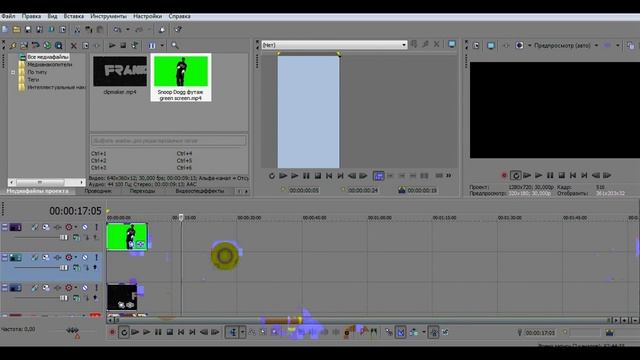Select the Snoop Dogg green screen.mp4 thumbnail

pos(181,78)
